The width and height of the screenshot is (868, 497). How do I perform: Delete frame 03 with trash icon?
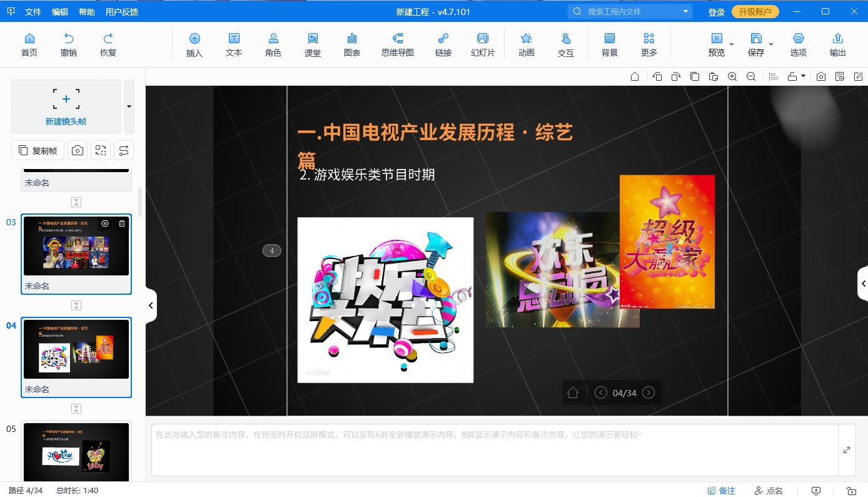point(121,223)
